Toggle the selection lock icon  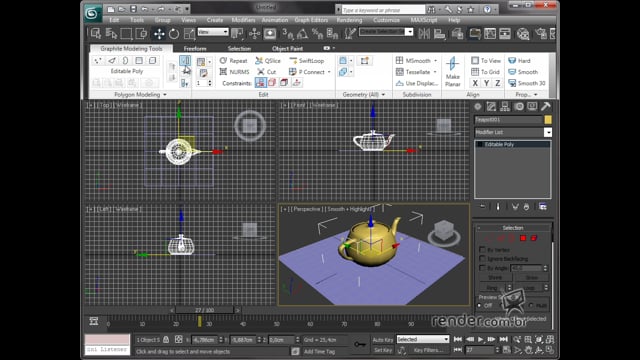point(166,339)
